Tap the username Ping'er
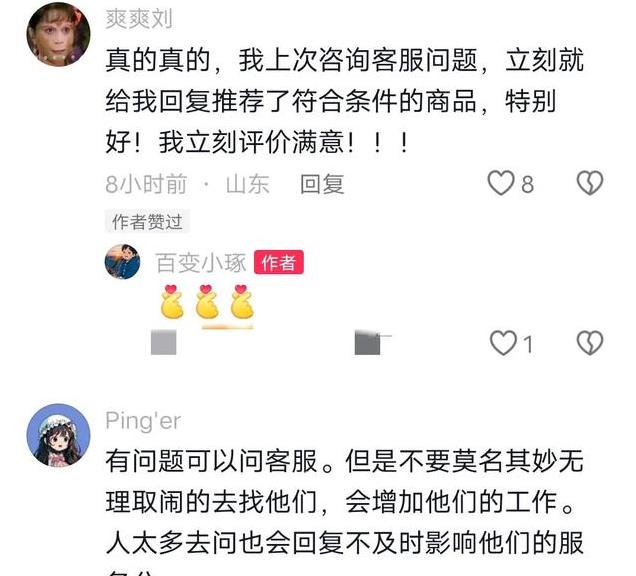This screenshot has width=636, height=576. tap(143, 421)
